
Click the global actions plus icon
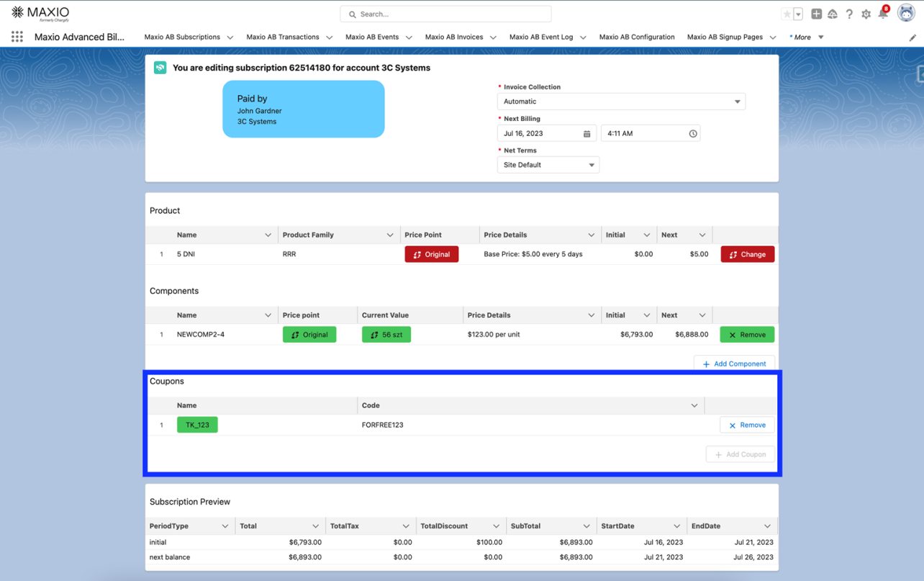pyautogui.click(x=816, y=14)
